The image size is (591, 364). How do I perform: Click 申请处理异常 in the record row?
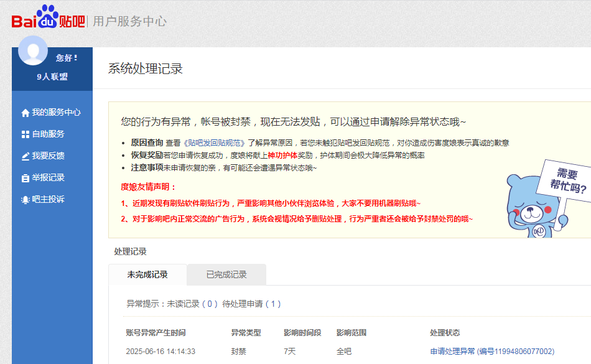coord(452,352)
